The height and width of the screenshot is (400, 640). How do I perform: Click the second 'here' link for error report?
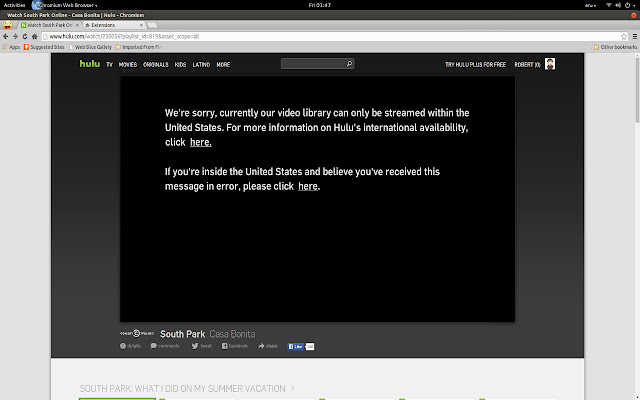tap(308, 186)
